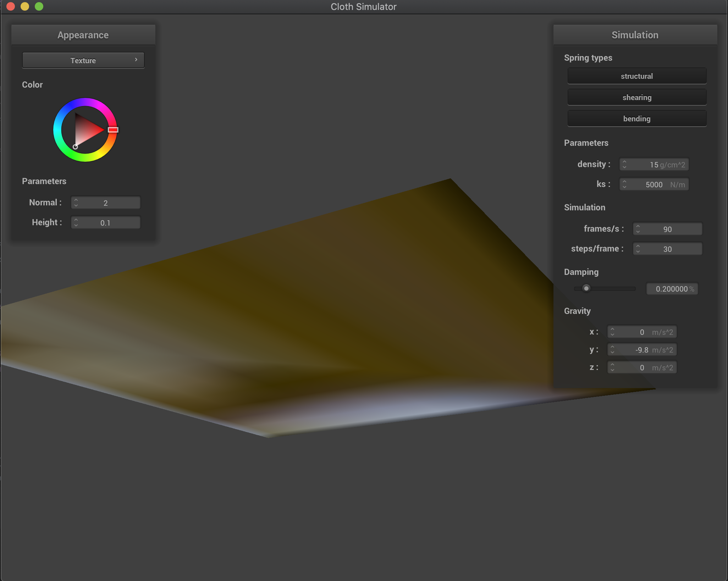Toggle the structural spring type button
The height and width of the screenshot is (581, 728).
click(636, 76)
